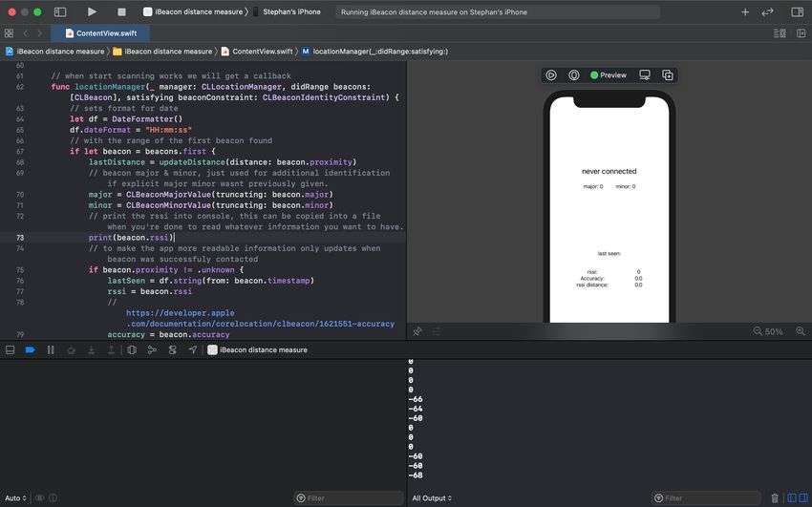Enable code review arrows button
Viewport: 812px width, 507px height.
[x=767, y=11]
